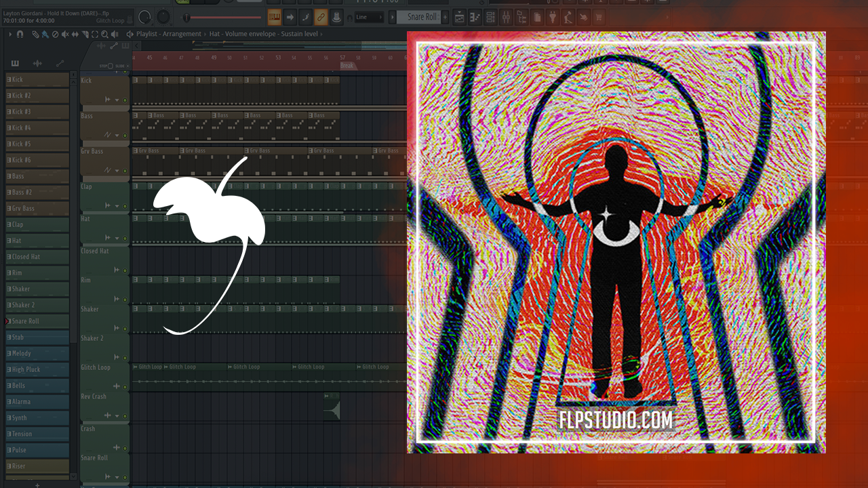The width and height of the screenshot is (868, 488).
Task: Click the magnet snap icon in playlist toolbar
Action: [x=20, y=34]
